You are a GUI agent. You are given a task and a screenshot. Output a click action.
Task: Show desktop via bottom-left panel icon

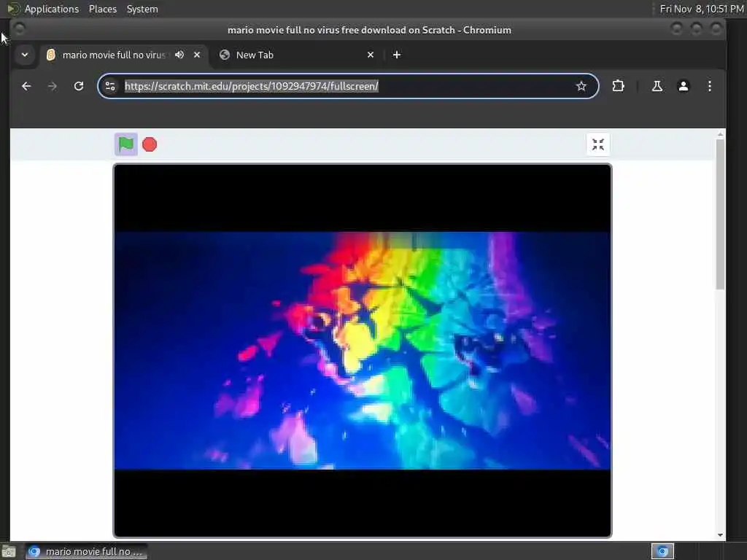(9, 552)
